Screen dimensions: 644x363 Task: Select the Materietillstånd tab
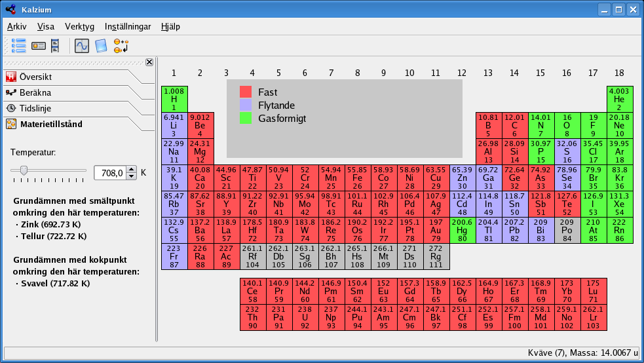pos(51,124)
